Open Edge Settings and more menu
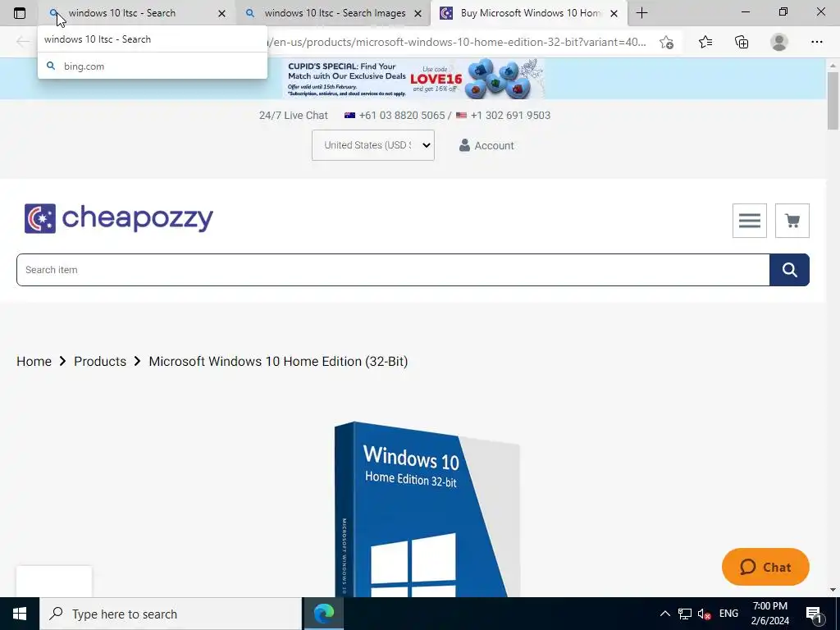Image resolution: width=840 pixels, height=630 pixels. click(816, 42)
